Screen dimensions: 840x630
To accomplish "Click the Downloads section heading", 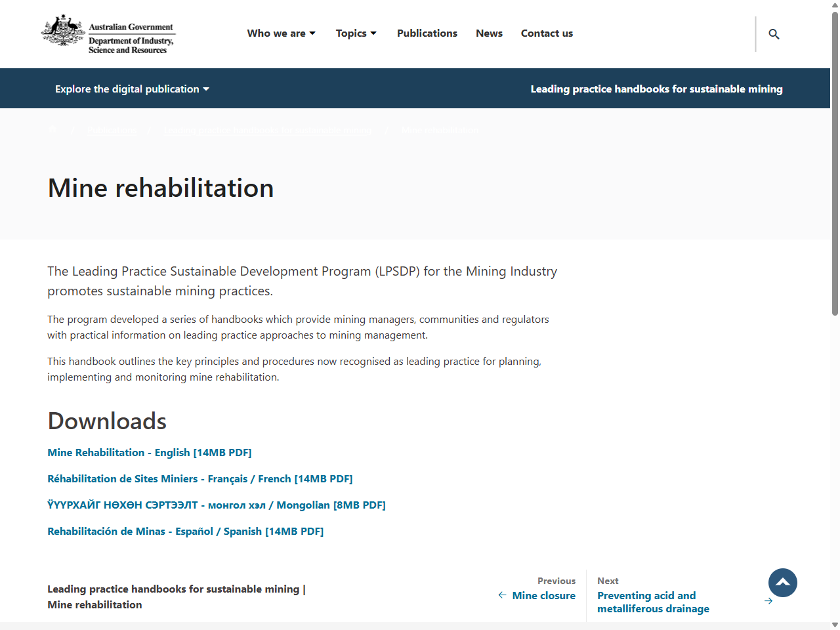I will coord(107,421).
